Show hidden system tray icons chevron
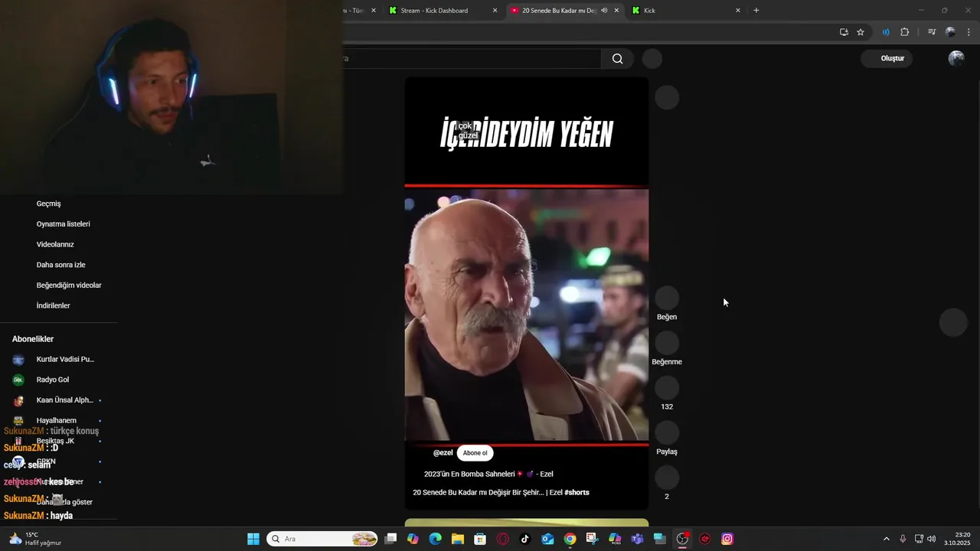 pyautogui.click(x=887, y=539)
